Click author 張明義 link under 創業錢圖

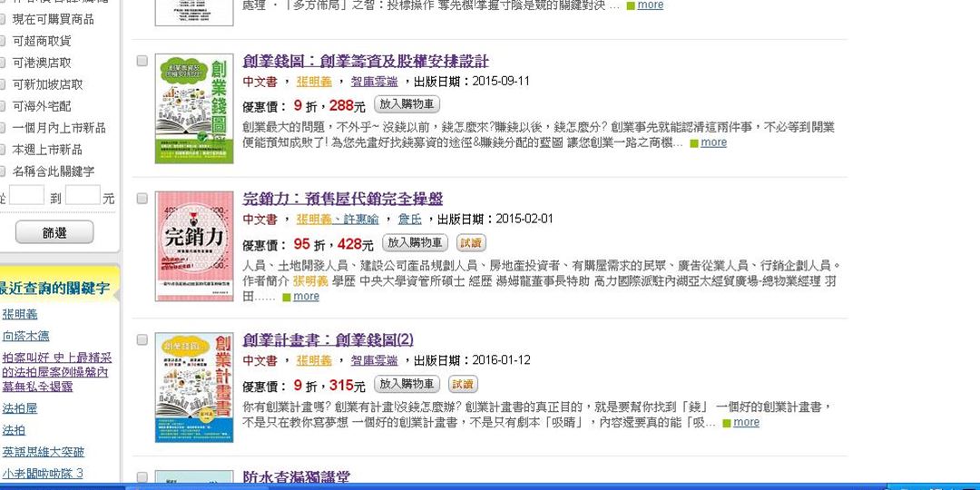314,82
